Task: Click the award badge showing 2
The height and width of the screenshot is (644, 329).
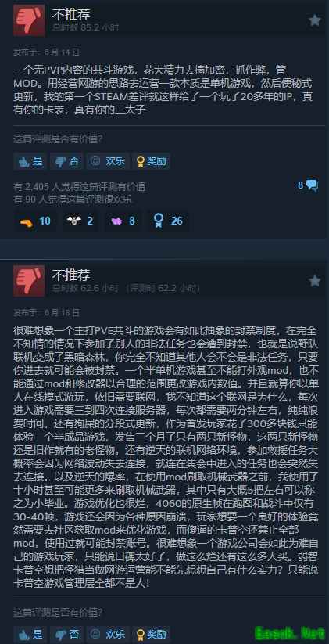Action: (x=80, y=221)
